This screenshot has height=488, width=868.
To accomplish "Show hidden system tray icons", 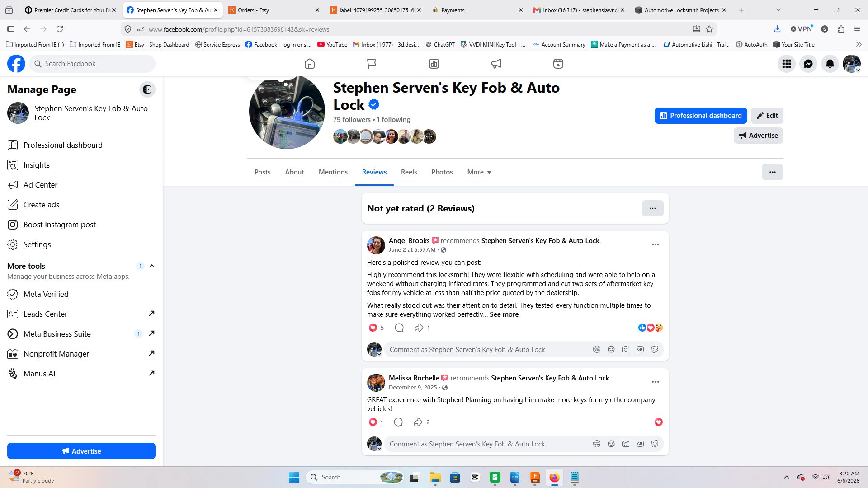I will pos(787,477).
